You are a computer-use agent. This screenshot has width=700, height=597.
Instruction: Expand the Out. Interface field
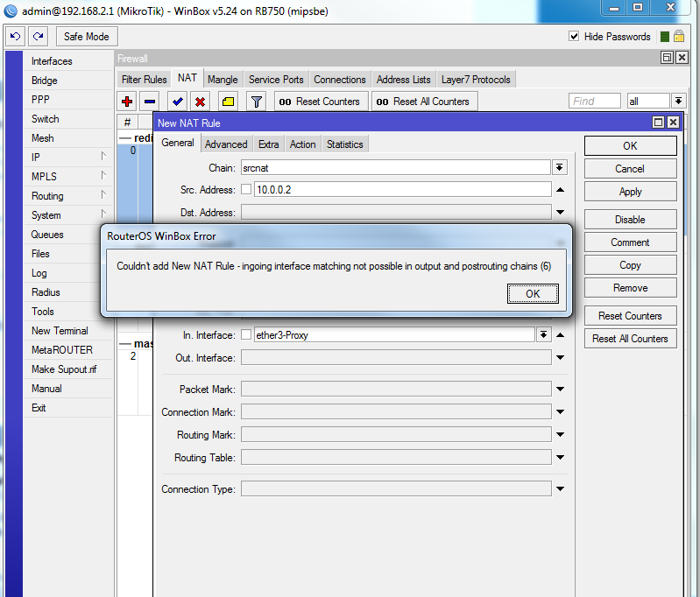(x=561, y=357)
